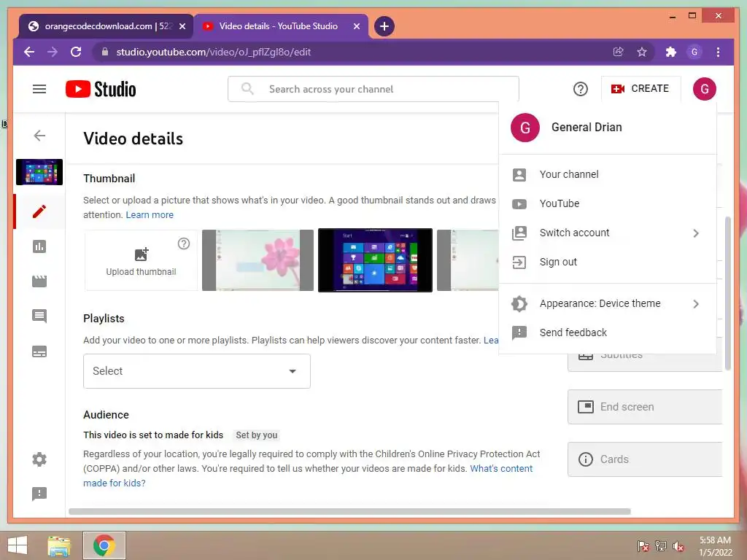The image size is (747, 560).
Task: Close the orangecodecdownload.com tab
Action: [x=182, y=26]
